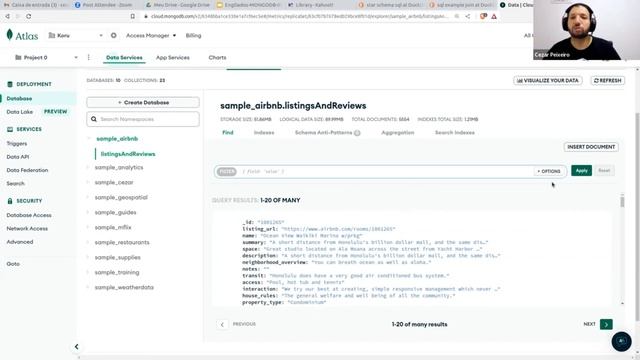Click the browser address bar URL
The width and height of the screenshot is (640, 360).
point(299,16)
